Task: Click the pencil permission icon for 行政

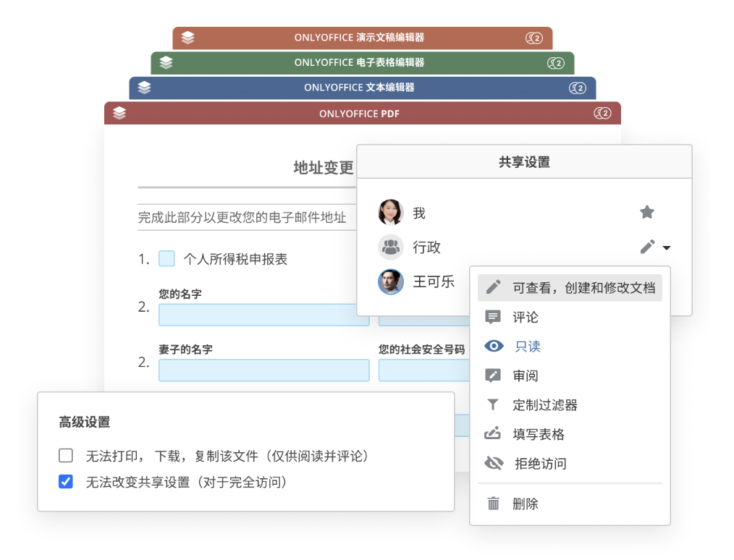Action: [x=647, y=247]
